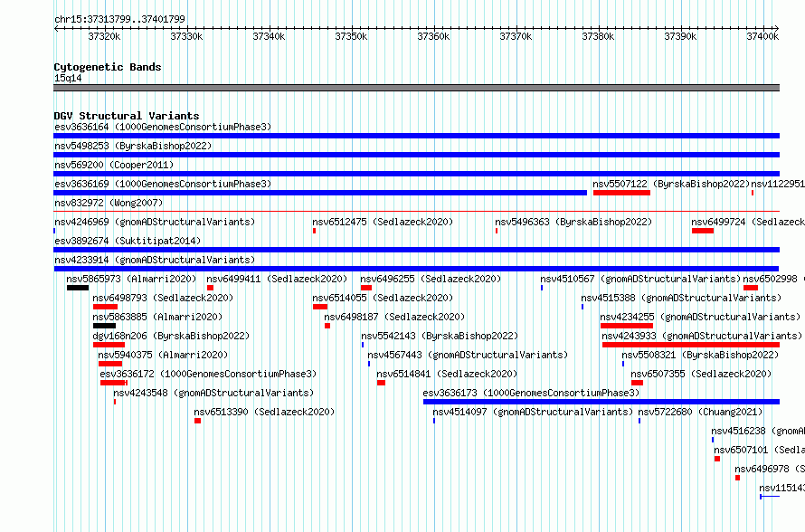Image resolution: width=805 pixels, height=532 pixels.
Task: Click the red bar of nsv6514055
Action: [x=320, y=307]
